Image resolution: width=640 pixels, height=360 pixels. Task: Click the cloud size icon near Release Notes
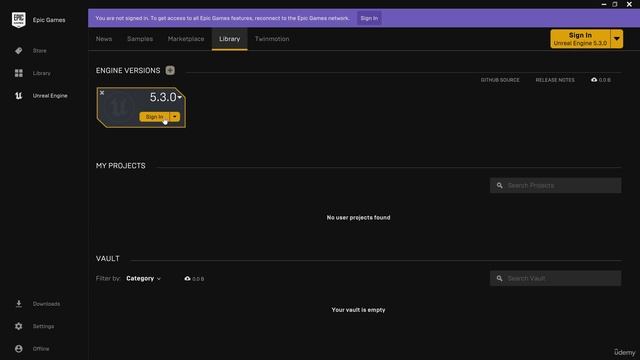594,80
